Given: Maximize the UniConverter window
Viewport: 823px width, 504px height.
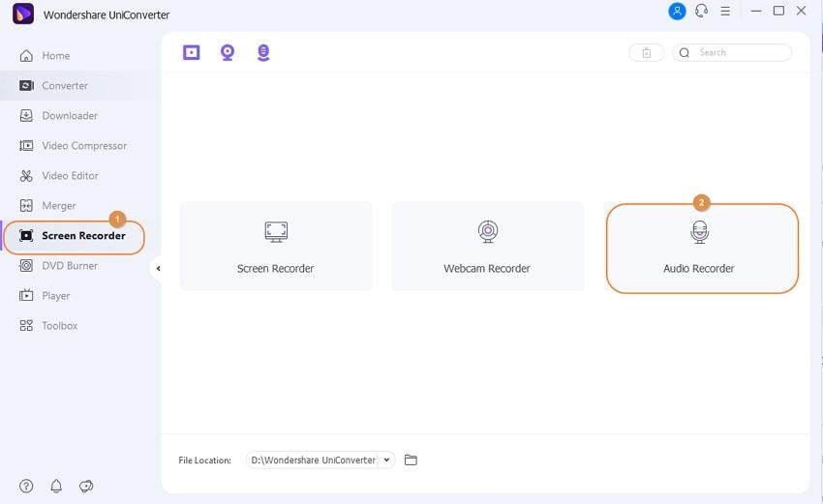Looking at the screenshot, I should coord(778,11).
